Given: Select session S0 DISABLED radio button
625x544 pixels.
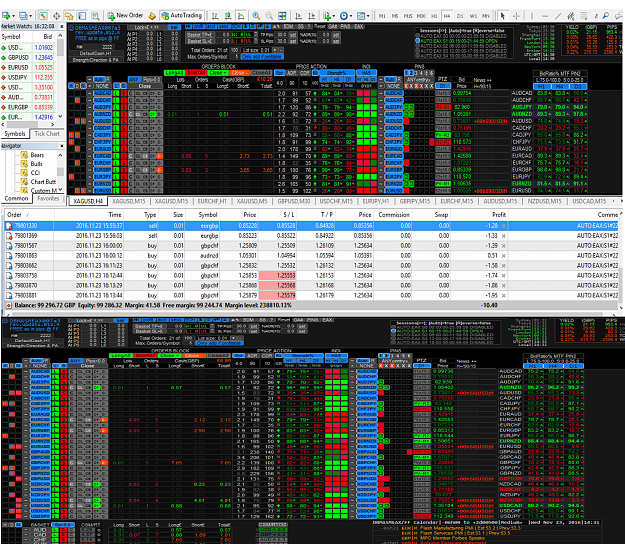Looking at the screenshot, I should pyautogui.click(x=417, y=36).
